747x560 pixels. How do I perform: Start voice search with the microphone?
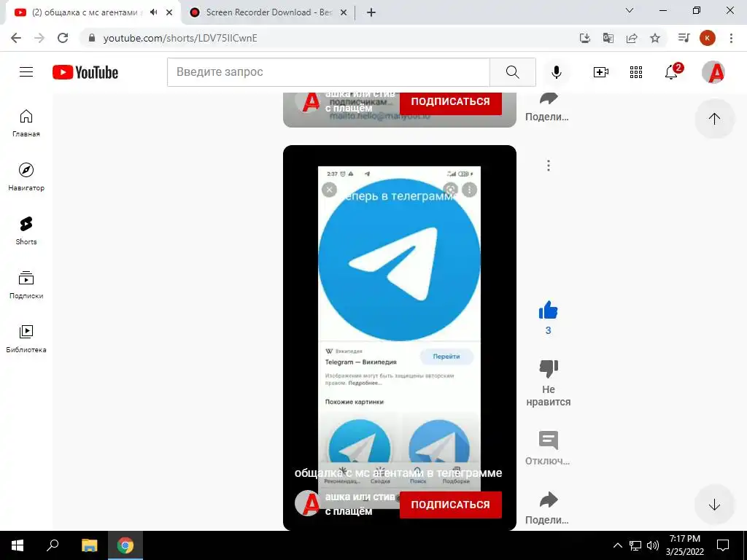(x=556, y=72)
